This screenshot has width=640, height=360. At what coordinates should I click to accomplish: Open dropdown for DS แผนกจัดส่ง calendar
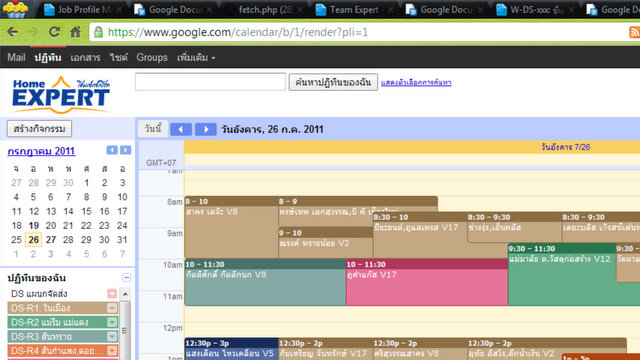point(112,293)
